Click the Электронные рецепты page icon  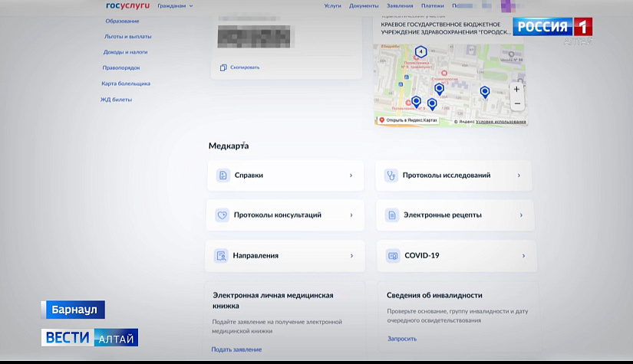(x=392, y=215)
